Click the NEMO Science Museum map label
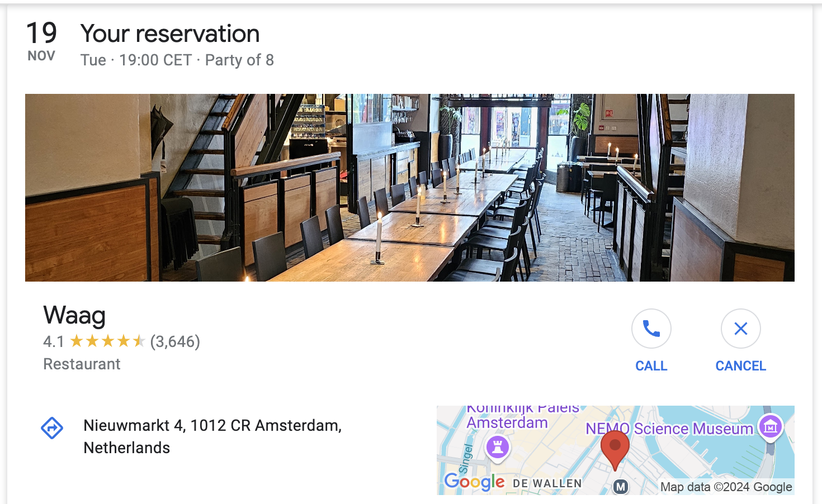The height and width of the screenshot is (504, 822). coord(669,429)
